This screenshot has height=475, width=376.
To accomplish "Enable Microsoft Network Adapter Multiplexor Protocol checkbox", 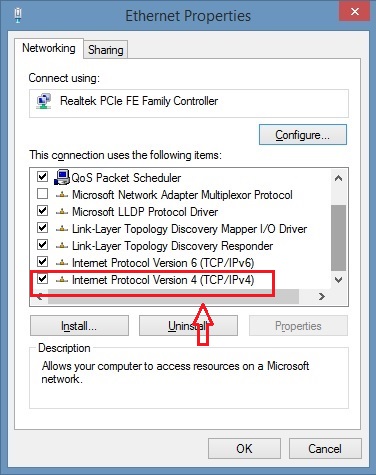I will [42, 194].
